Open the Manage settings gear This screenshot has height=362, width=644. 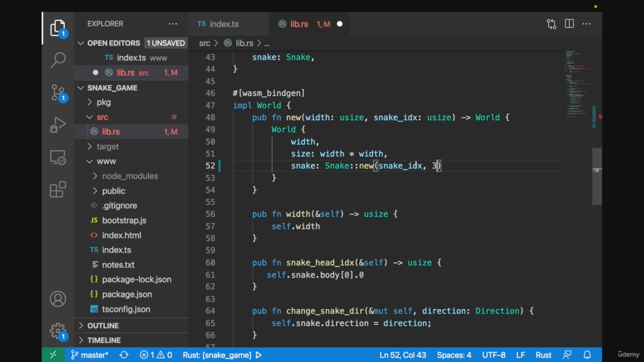(x=58, y=331)
